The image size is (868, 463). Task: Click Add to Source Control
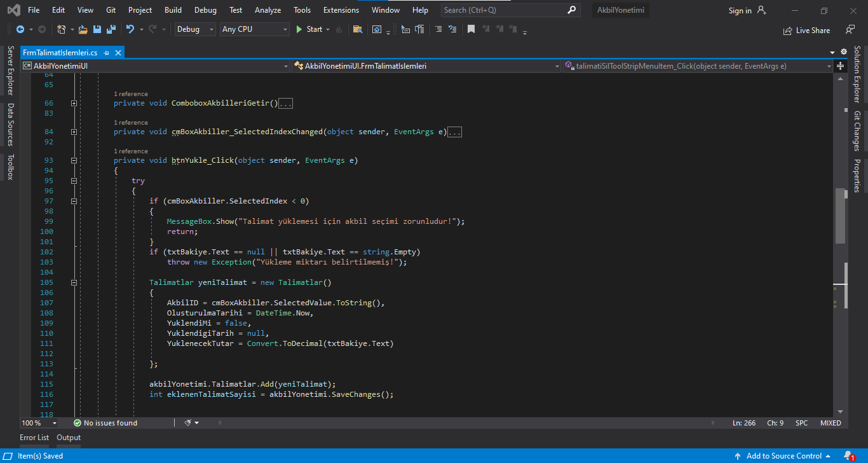[783, 456]
